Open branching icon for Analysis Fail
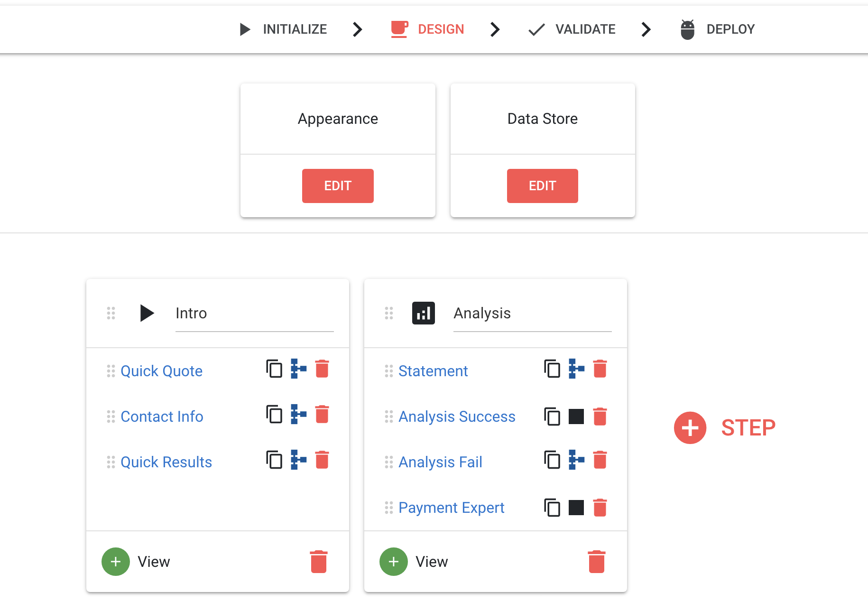The height and width of the screenshot is (611, 868). (576, 460)
